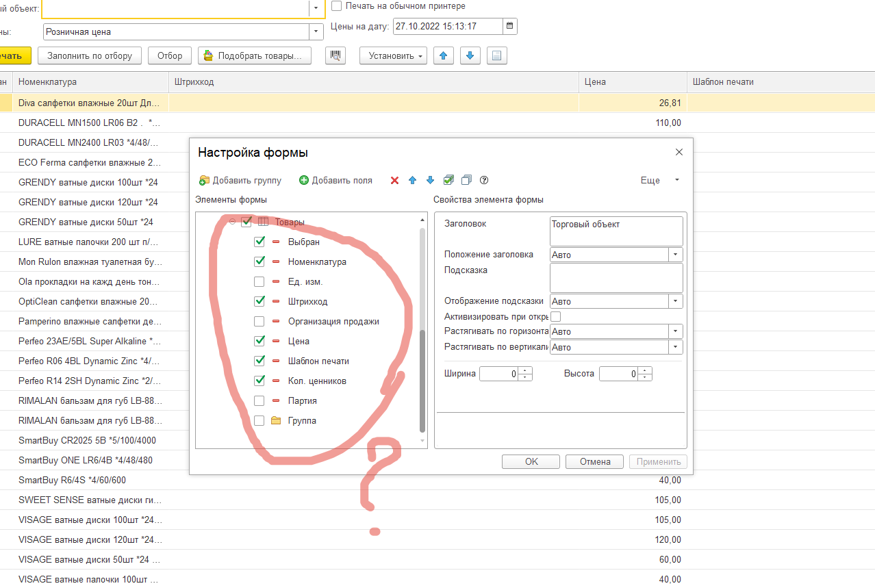875x588 pixels.
Task: Enable the Ед. изм. field checkbox
Action: 259,281
